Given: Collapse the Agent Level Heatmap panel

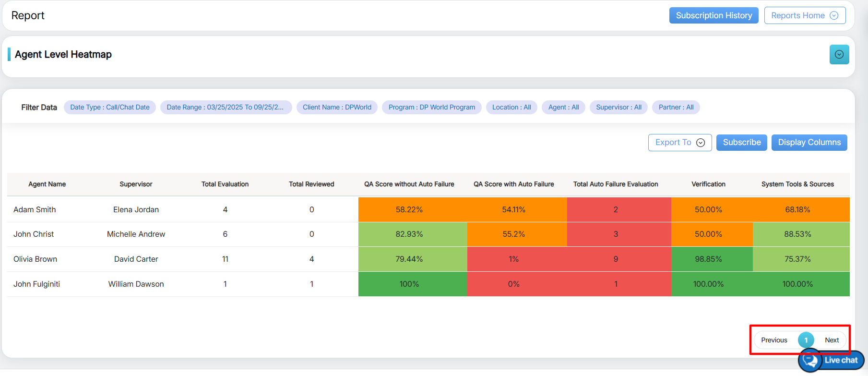Looking at the screenshot, I should pyautogui.click(x=839, y=54).
